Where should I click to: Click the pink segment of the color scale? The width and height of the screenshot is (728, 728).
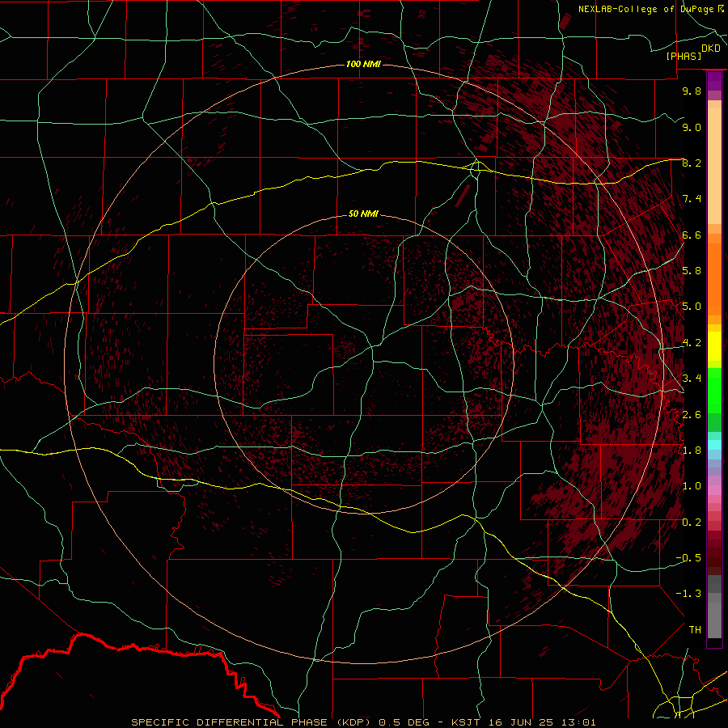click(714, 490)
